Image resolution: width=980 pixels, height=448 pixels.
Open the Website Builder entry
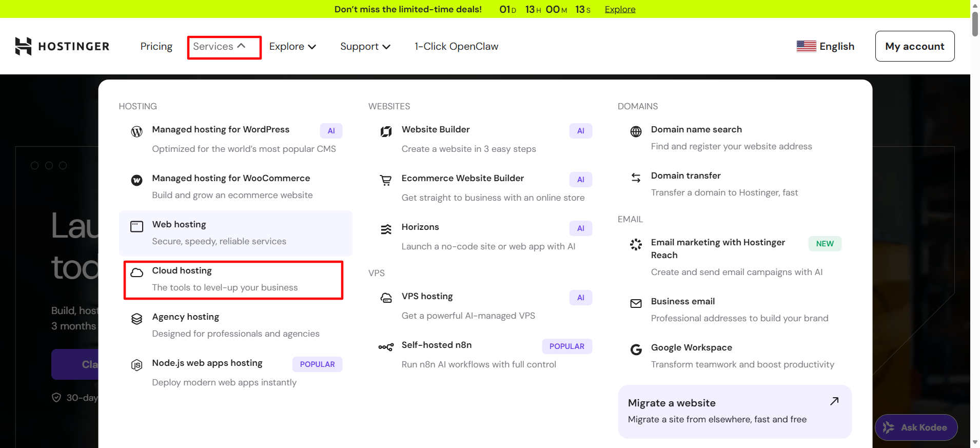click(x=485, y=139)
